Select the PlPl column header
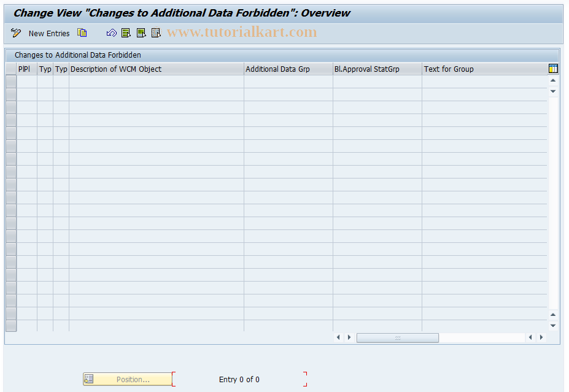 click(x=27, y=69)
